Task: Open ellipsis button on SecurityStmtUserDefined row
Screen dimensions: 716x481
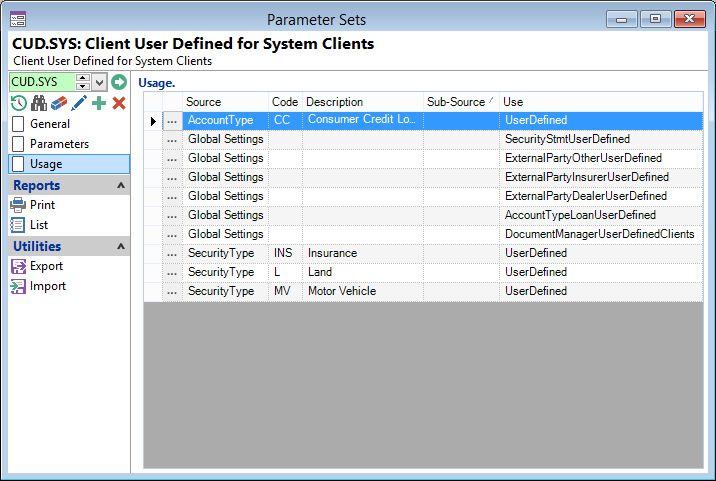Action: (x=172, y=140)
